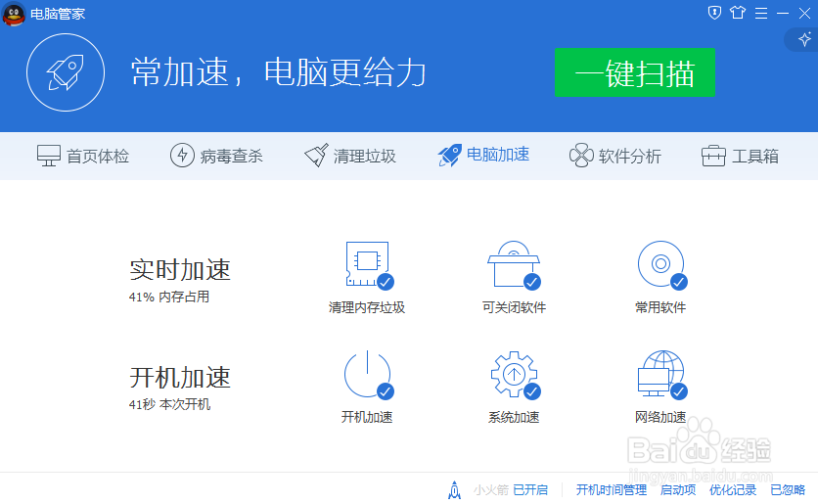Select the 电脑加速 tab
Image resolution: width=818 pixels, height=504 pixels.
pyautogui.click(x=483, y=155)
